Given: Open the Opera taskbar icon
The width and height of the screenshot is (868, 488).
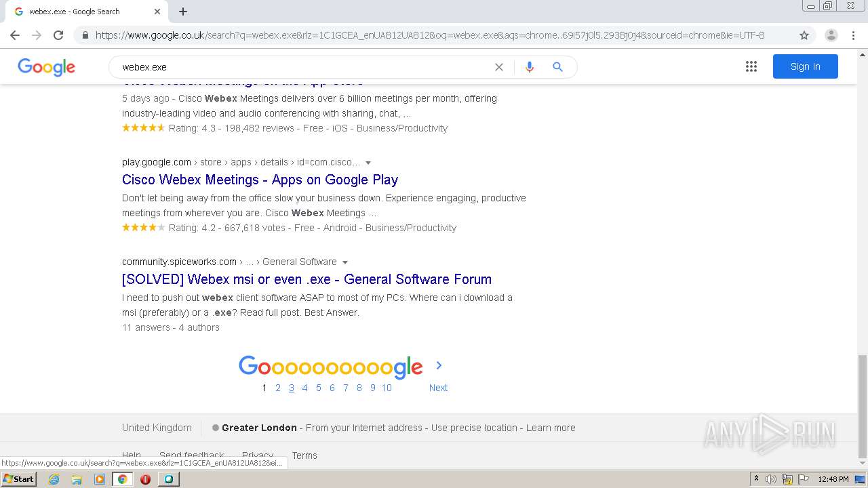Looking at the screenshot, I should (145, 479).
